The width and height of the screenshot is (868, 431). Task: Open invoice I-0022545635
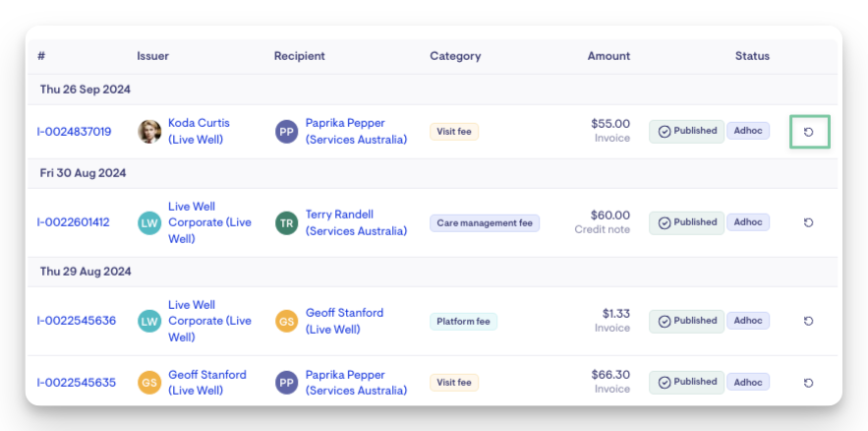click(76, 383)
